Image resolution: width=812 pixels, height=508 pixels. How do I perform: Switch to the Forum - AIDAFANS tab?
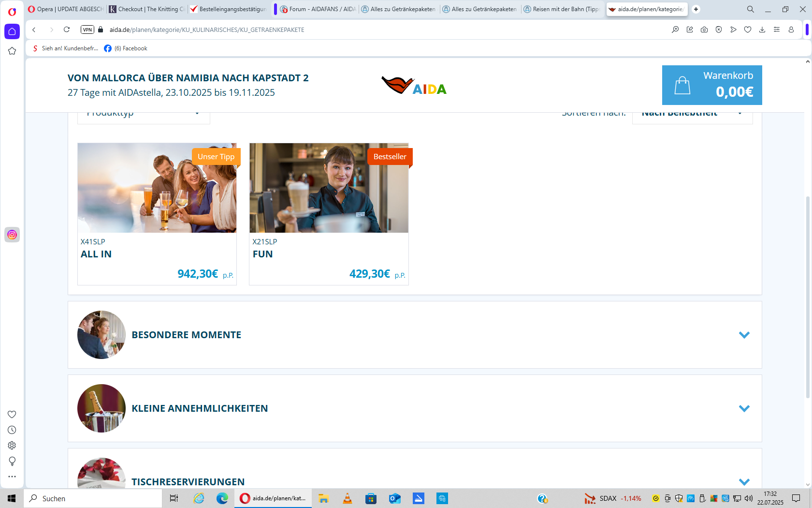(318, 9)
